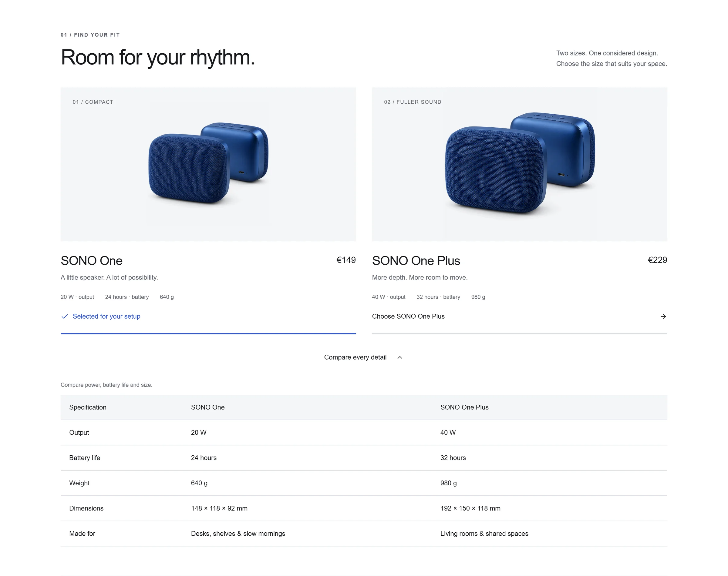Click the 148 × 118 × 92 mm cell
Image resolution: width=728 pixels, height=576 pixels.
coord(219,508)
